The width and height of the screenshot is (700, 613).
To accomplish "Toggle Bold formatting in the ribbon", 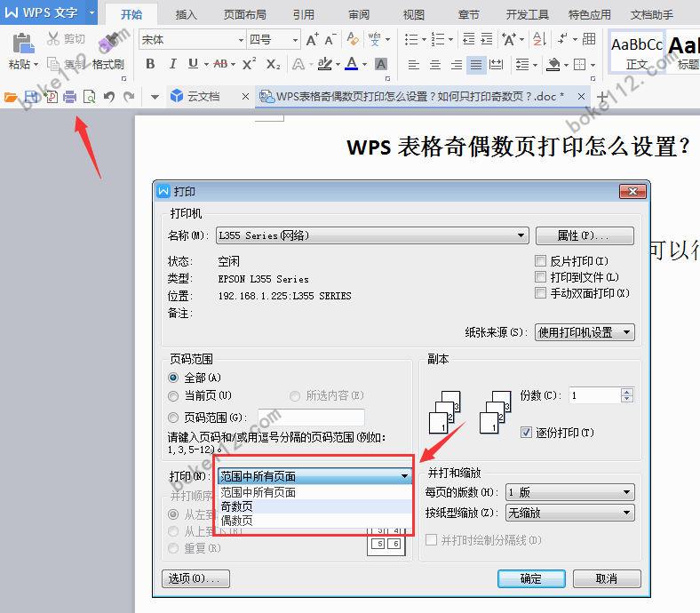I will click(x=150, y=64).
